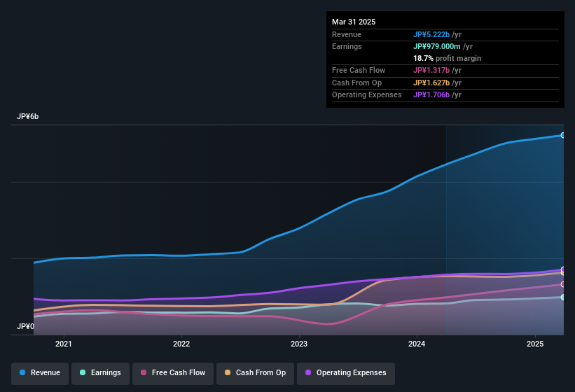Click the Operating Expenses purple endpoint marker
575x392 pixels.
562,269
